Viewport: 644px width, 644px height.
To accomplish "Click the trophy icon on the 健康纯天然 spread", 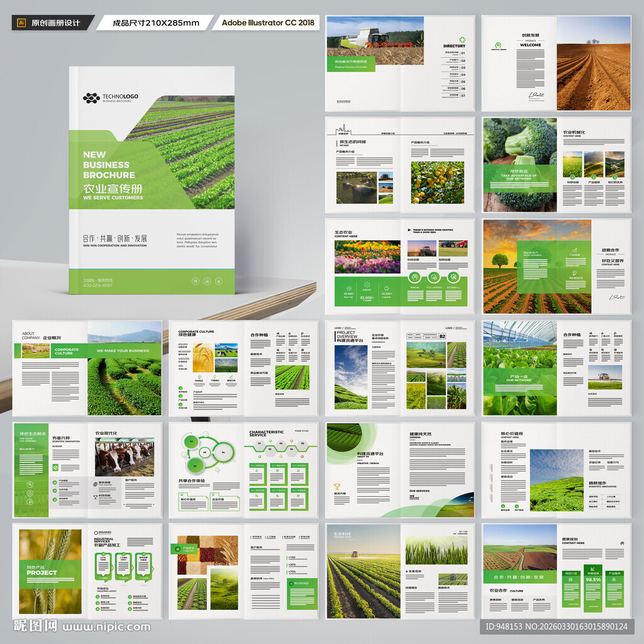I will (x=337, y=487).
